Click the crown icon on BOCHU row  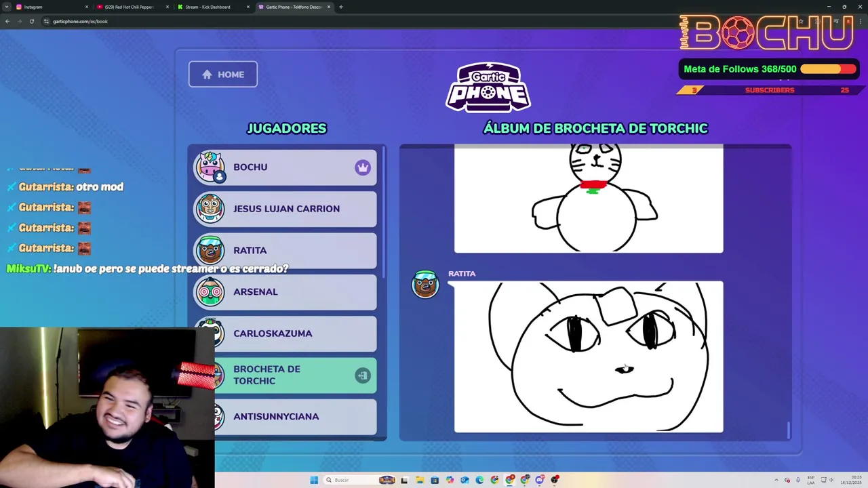363,167
